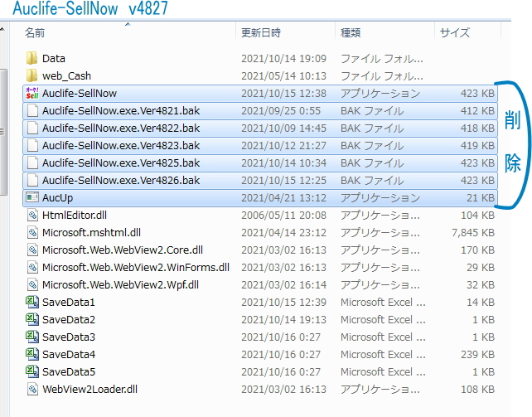
Task: Click the Ver4822.bak file icon
Action: [32, 128]
